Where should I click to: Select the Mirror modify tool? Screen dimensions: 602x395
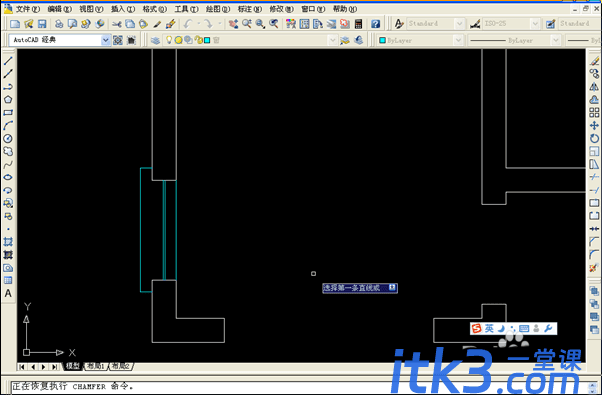[x=594, y=87]
